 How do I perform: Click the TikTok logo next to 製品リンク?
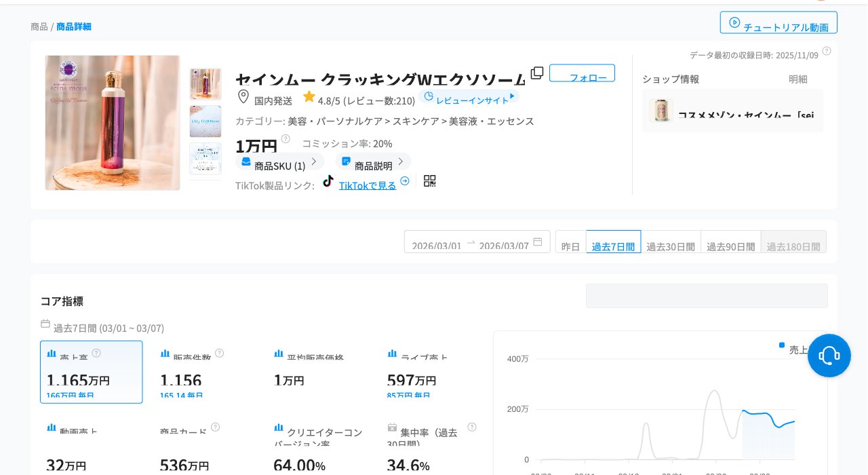(328, 180)
